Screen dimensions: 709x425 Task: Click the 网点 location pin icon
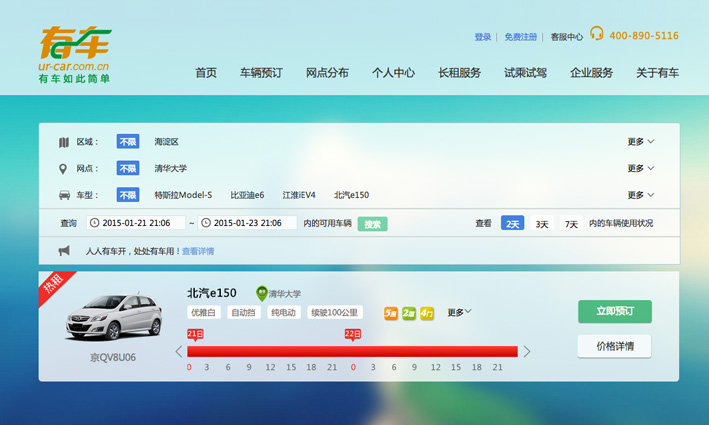point(63,169)
